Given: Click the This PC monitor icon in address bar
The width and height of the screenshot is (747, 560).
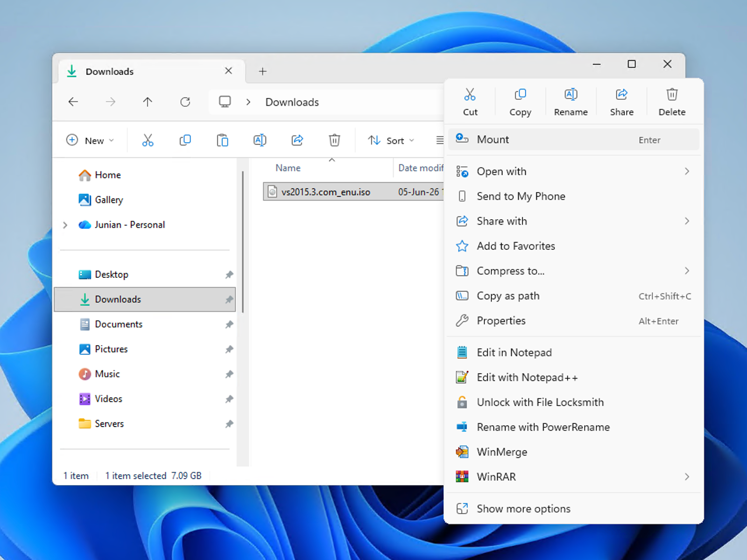Looking at the screenshot, I should pyautogui.click(x=225, y=102).
